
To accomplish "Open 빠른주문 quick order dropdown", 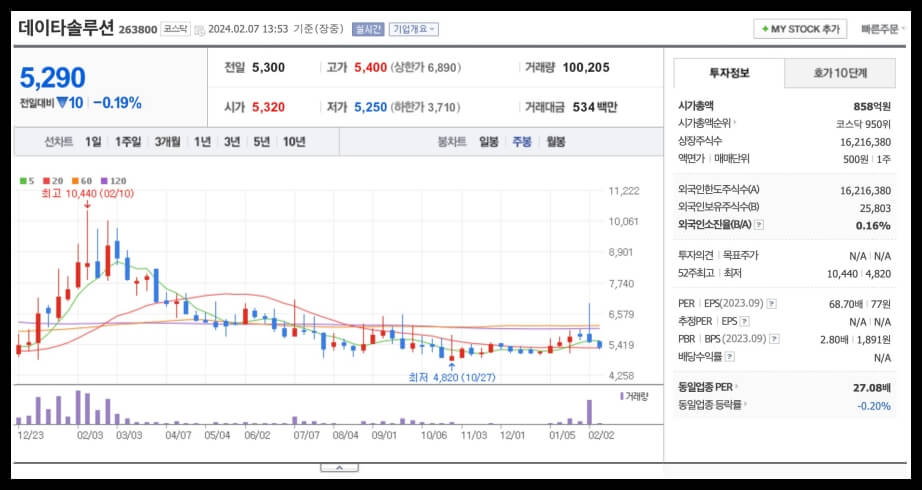I will (x=883, y=29).
